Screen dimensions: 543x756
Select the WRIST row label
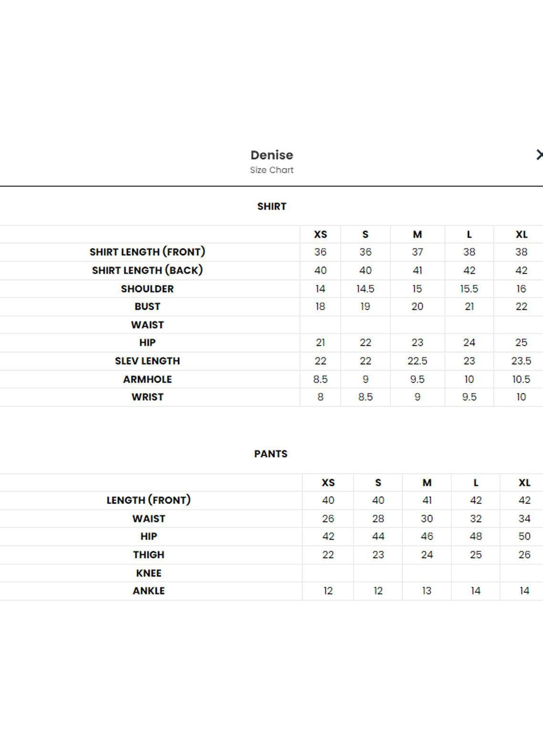147,397
